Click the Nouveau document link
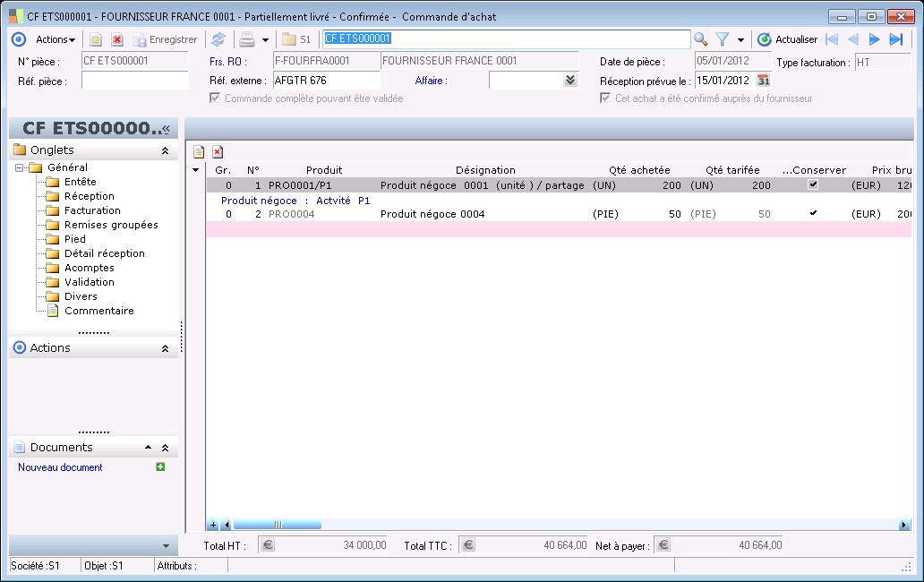The image size is (924, 582). pos(60,467)
